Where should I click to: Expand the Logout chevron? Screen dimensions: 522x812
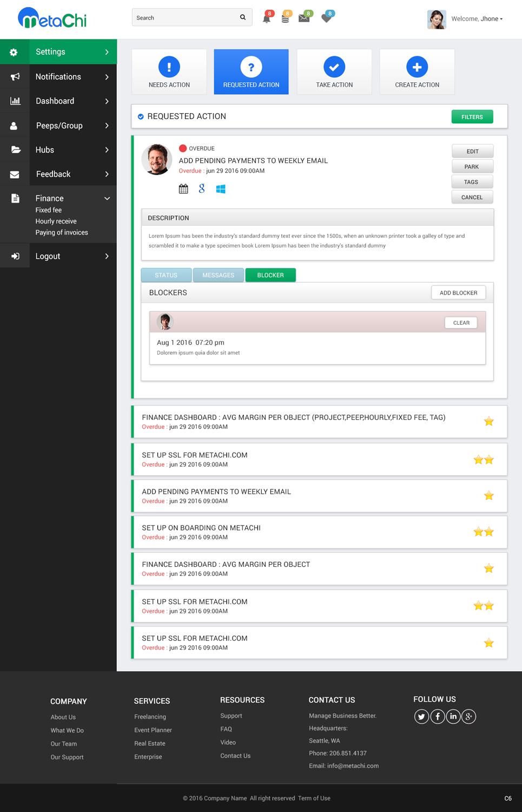[107, 256]
